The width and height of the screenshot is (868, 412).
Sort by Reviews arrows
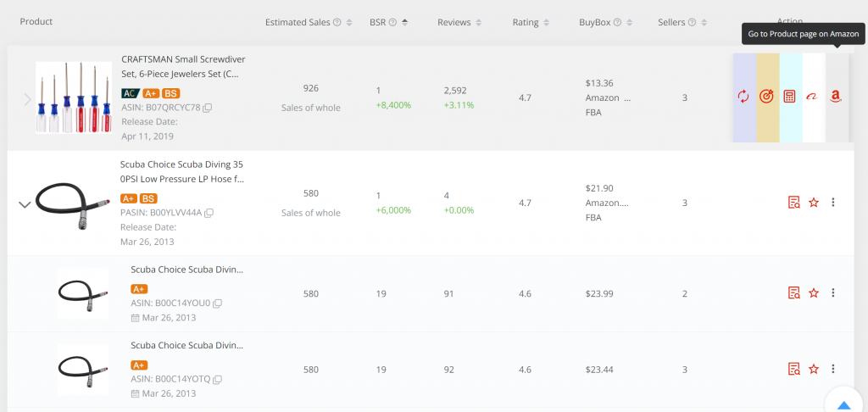tap(478, 23)
